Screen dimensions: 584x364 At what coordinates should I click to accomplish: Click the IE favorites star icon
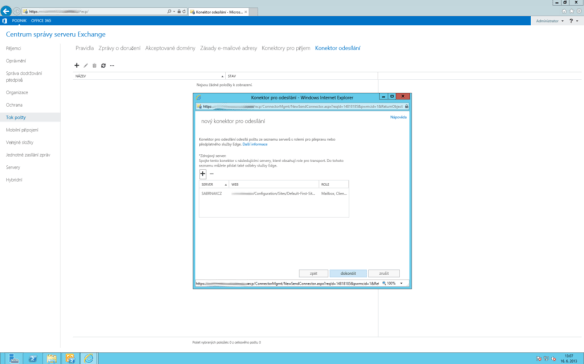(x=572, y=11)
